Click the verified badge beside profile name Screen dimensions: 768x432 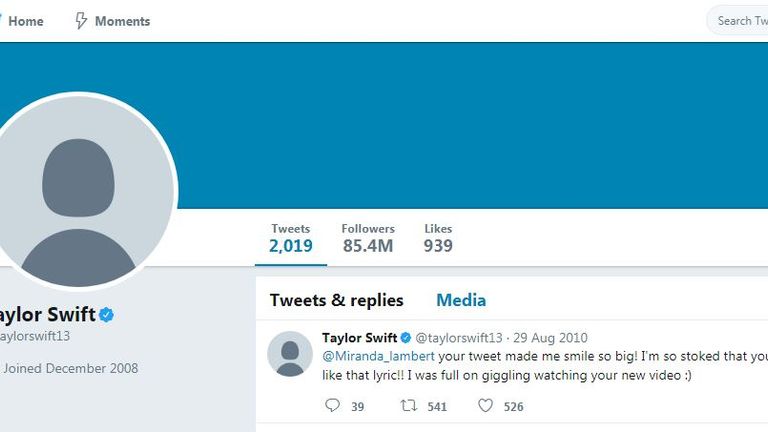pyautogui.click(x=106, y=314)
